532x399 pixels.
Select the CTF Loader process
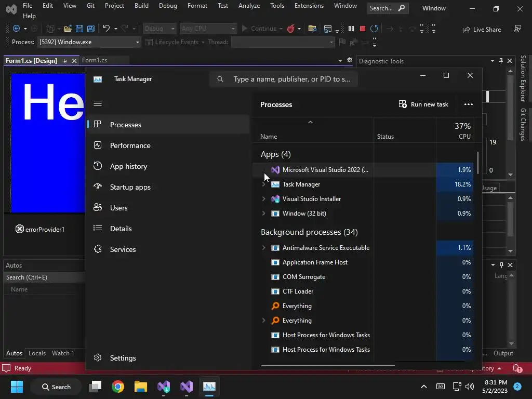(x=363, y=291)
